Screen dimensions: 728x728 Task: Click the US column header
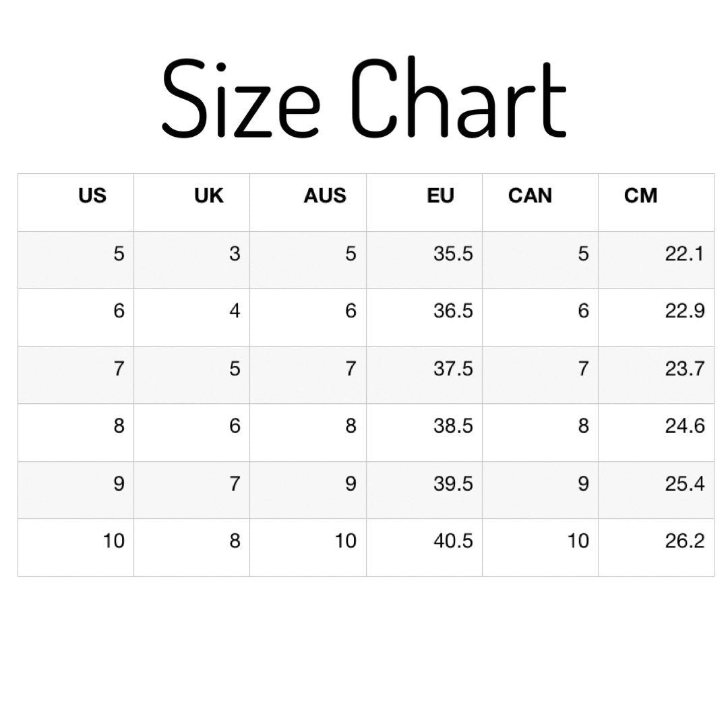[x=92, y=195]
